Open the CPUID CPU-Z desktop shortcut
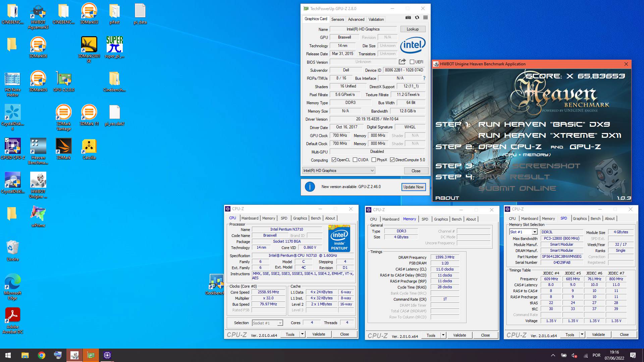644x362 pixels. (x=12, y=149)
